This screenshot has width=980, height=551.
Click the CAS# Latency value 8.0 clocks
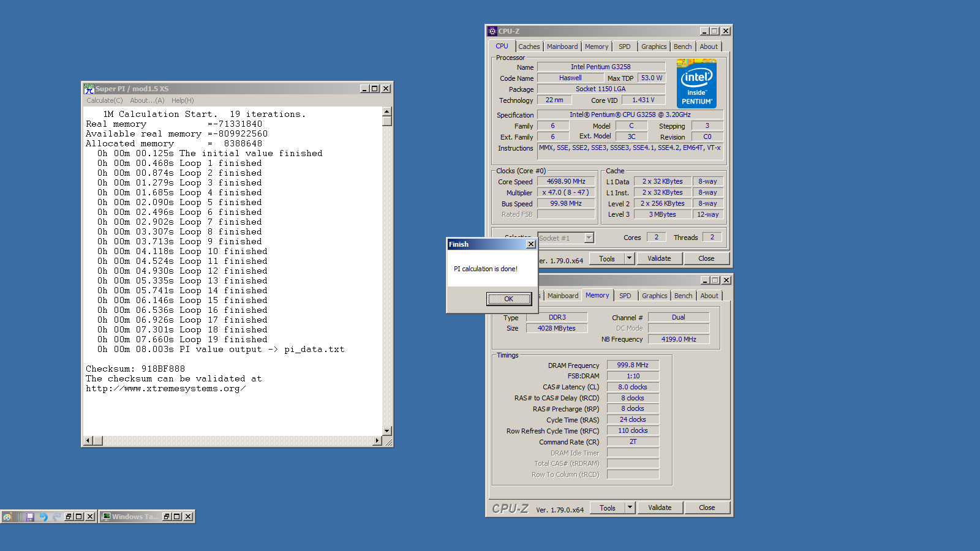[x=633, y=387]
